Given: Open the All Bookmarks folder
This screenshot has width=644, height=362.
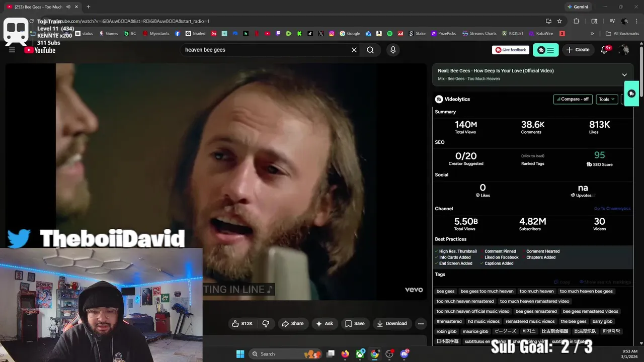Looking at the screenshot, I should (x=622, y=34).
